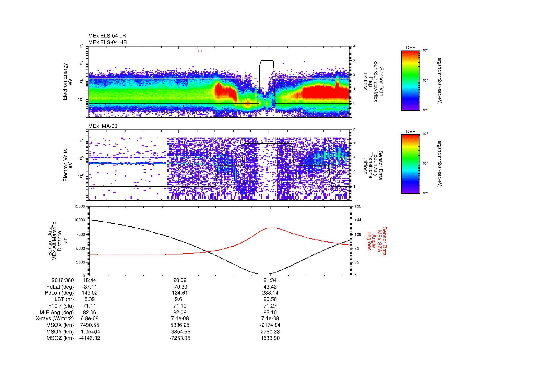Click LST value 20.56

tap(270, 299)
